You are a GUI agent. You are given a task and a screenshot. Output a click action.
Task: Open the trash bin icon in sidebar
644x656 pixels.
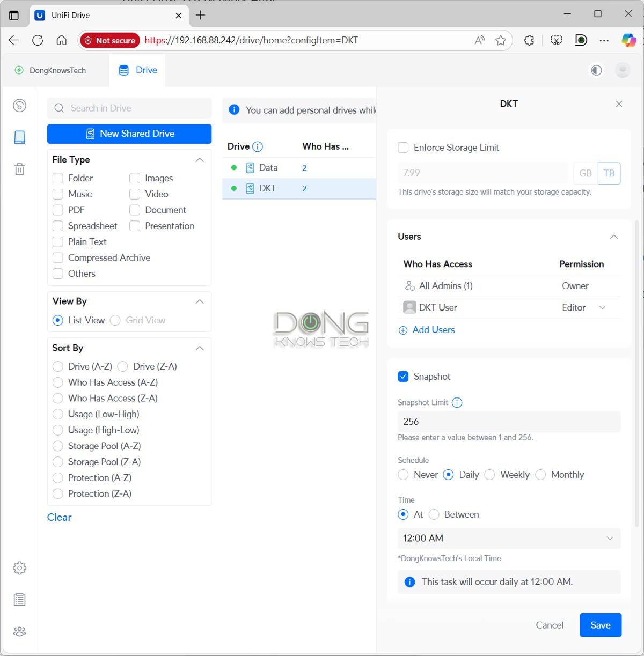click(19, 169)
